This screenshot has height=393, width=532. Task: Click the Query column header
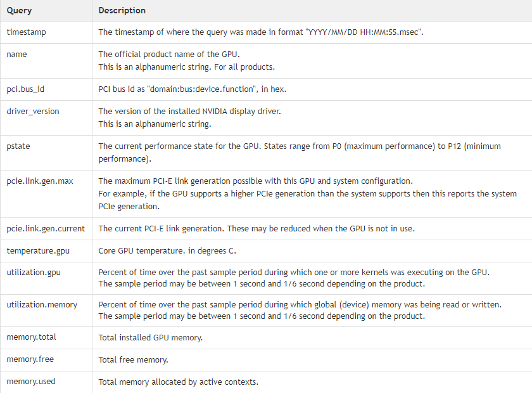(x=19, y=11)
